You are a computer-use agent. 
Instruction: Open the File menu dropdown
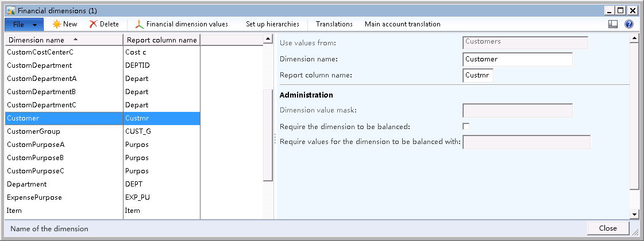pyautogui.click(x=24, y=24)
